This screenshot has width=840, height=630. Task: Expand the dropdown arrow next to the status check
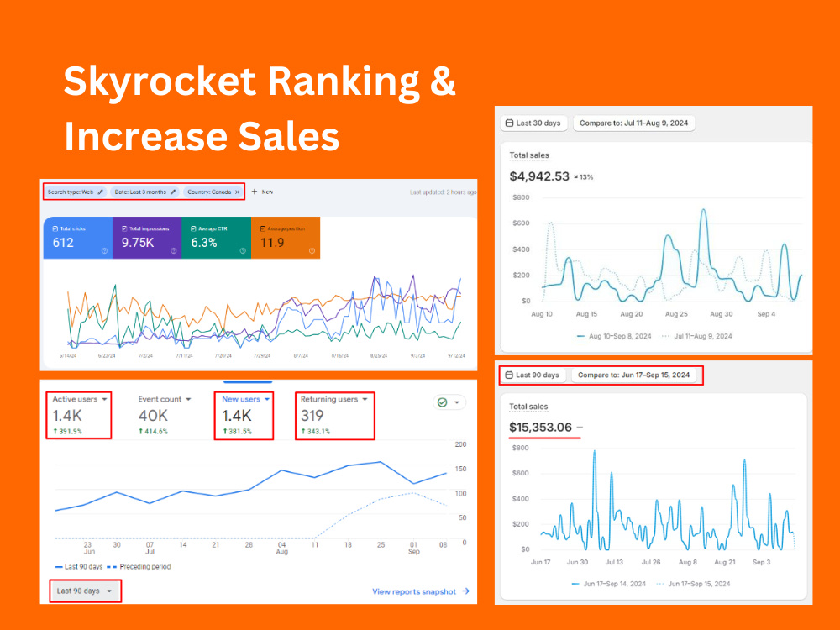tap(457, 402)
